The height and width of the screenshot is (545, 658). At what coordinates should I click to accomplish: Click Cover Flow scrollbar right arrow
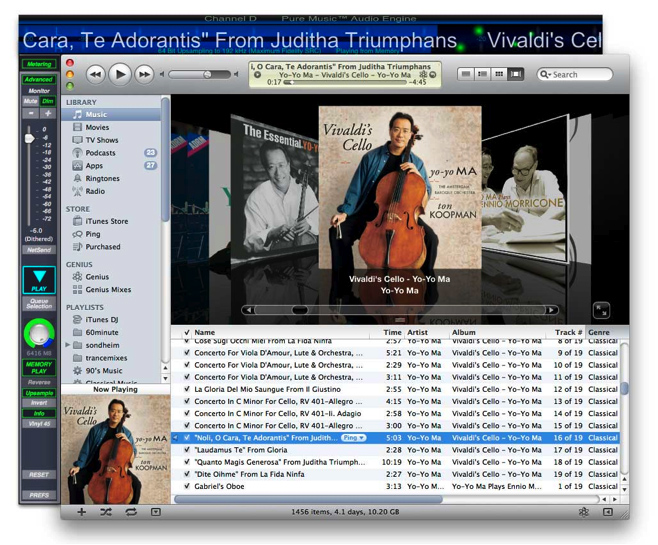pyautogui.click(x=551, y=310)
